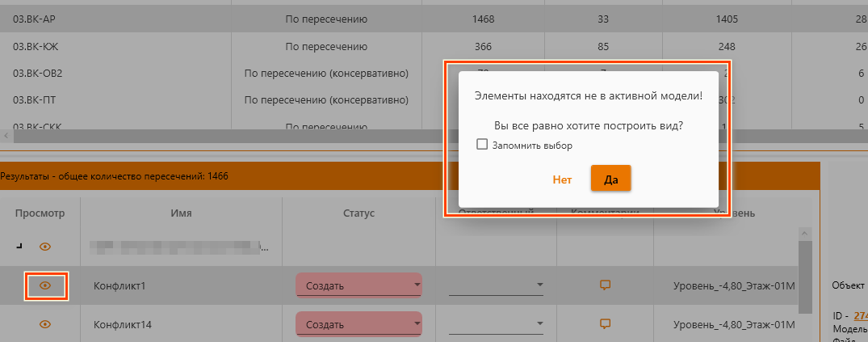Click the Просмотр column header

(x=40, y=213)
